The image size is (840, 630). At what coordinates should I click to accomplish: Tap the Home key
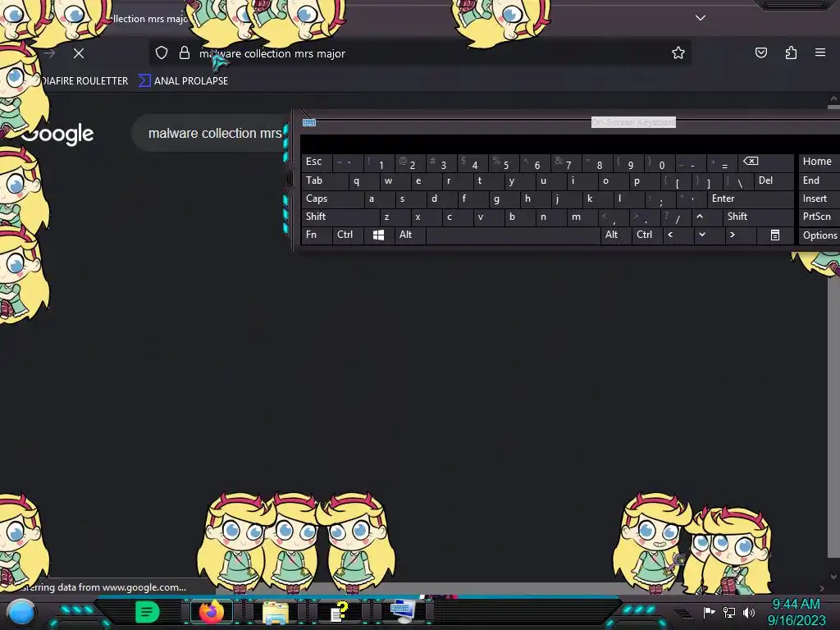[x=819, y=162]
